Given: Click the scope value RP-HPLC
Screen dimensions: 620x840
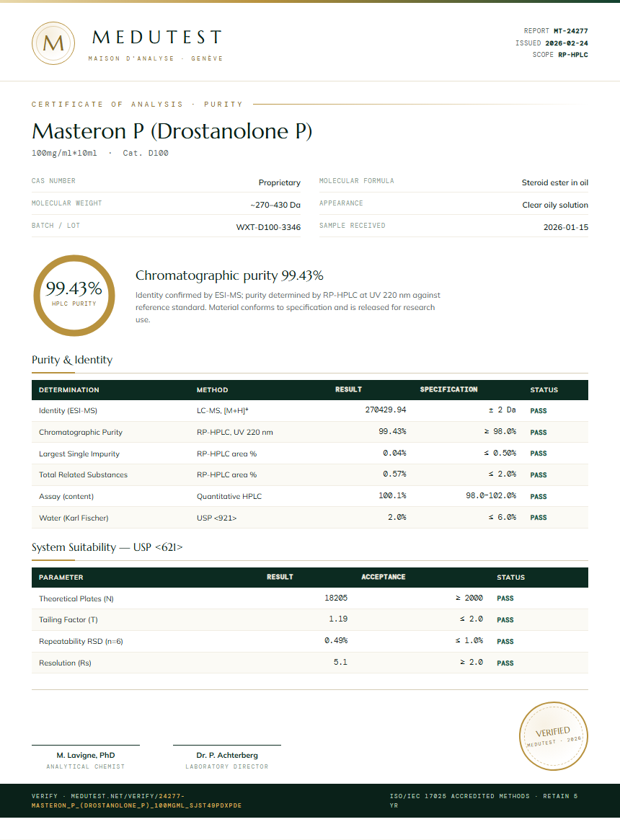Looking at the screenshot, I should point(573,55).
